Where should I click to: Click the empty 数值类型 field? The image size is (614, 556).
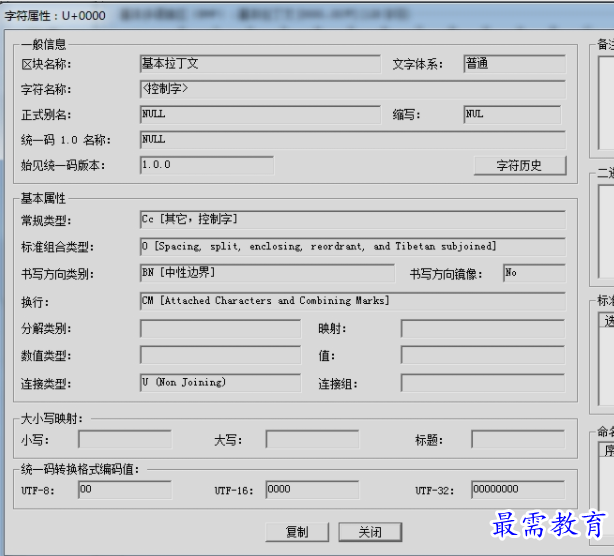click(x=220, y=355)
